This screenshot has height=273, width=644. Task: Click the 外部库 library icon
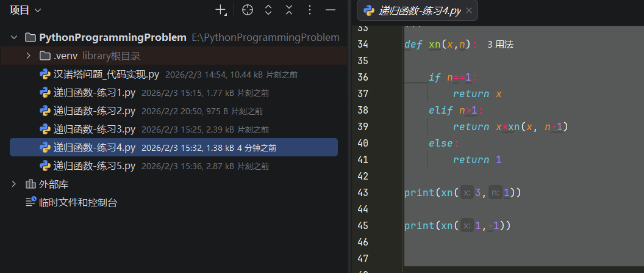(x=30, y=184)
